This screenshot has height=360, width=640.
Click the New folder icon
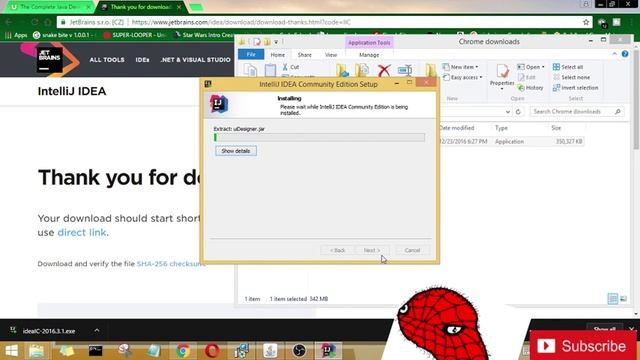pyautogui.click(x=431, y=70)
